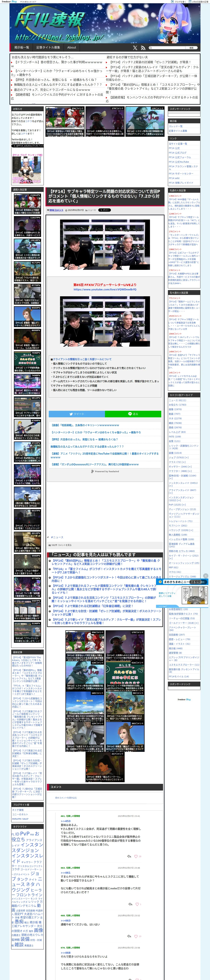The width and height of the screenshot is (210, 980).
Task: Open the 592コメント link
Action: pos(56,210)
